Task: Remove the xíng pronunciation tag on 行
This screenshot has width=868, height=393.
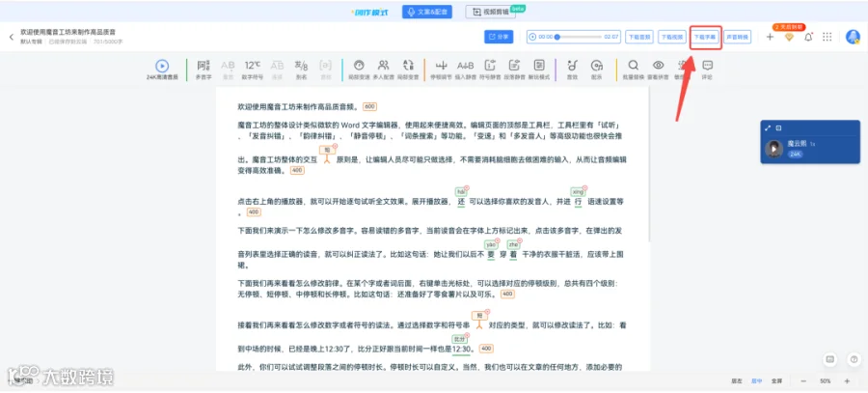Action: click(x=584, y=188)
